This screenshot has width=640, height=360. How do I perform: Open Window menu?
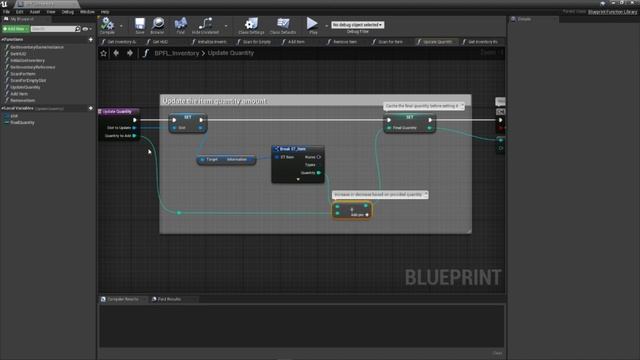click(87, 12)
